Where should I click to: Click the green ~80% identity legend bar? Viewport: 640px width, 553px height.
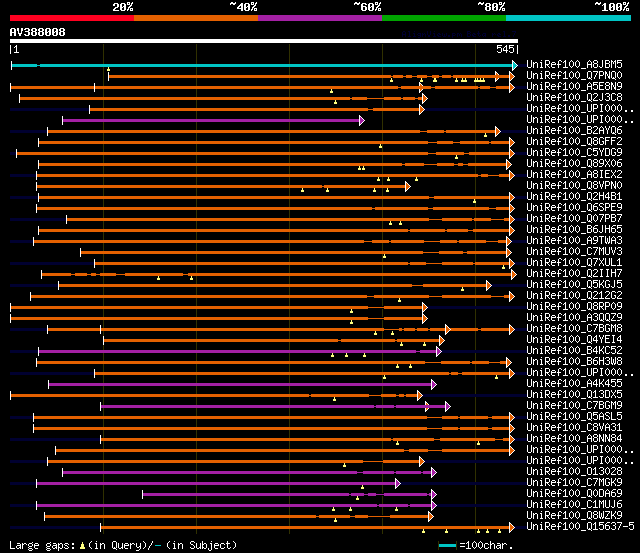tap(444, 18)
